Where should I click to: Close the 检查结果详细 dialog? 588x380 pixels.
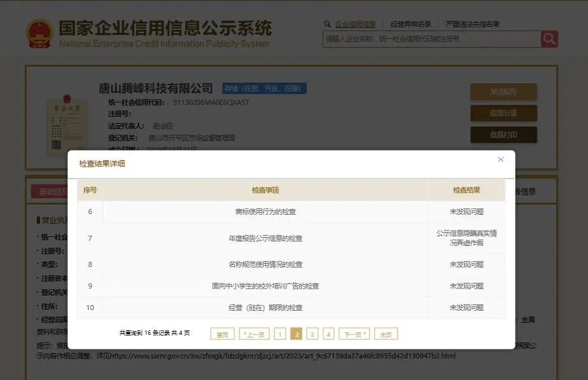click(x=500, y=159)
